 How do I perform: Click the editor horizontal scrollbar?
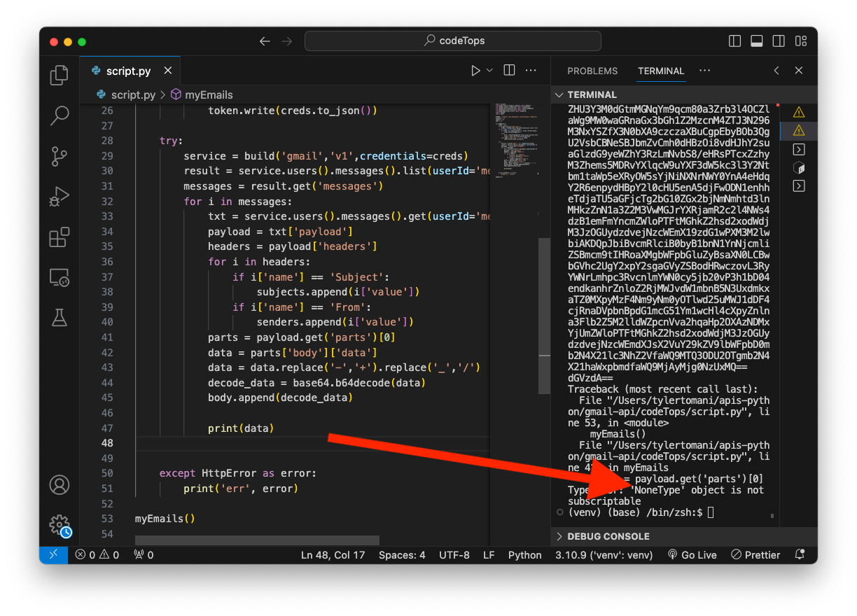click(x=257, y=540)
